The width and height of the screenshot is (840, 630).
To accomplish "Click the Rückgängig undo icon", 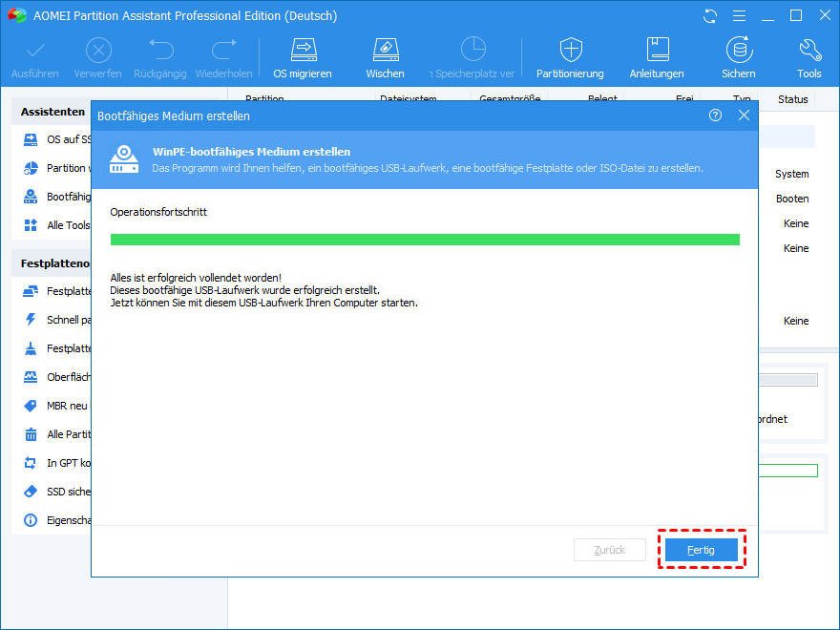I will coord(160,50).
